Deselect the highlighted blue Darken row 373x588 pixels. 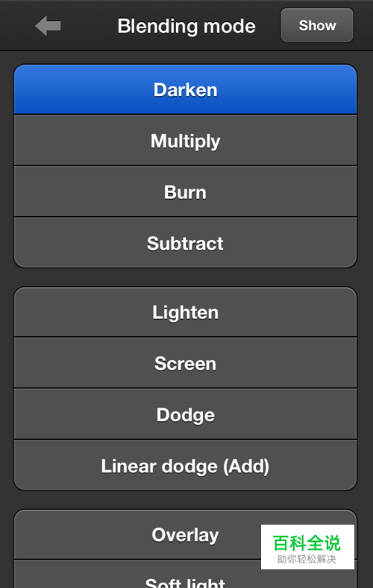click(x=185, y=89)
